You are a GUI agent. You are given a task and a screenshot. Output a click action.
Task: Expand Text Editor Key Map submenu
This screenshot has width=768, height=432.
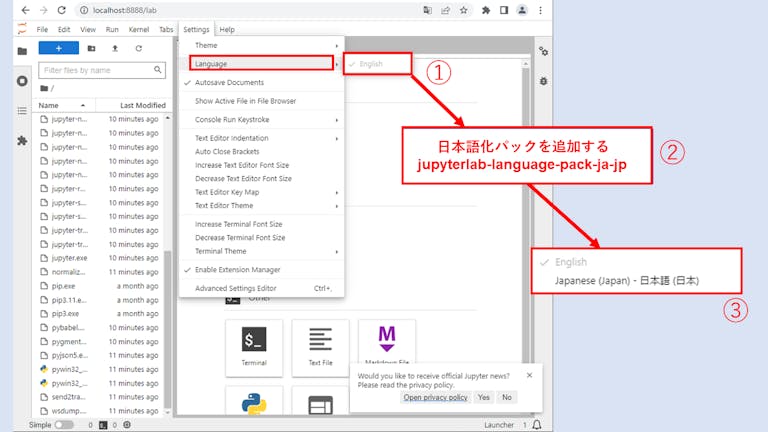pyautogui.click(x=262, y=192)
